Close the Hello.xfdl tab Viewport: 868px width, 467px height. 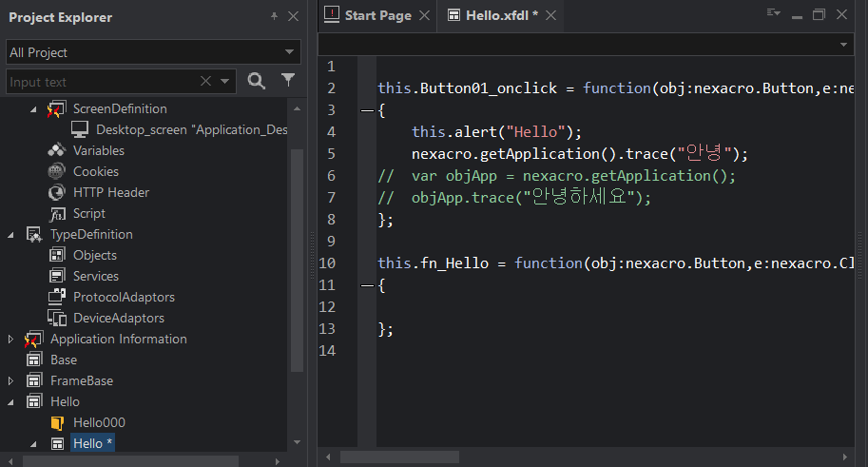(x=550, y=15)
